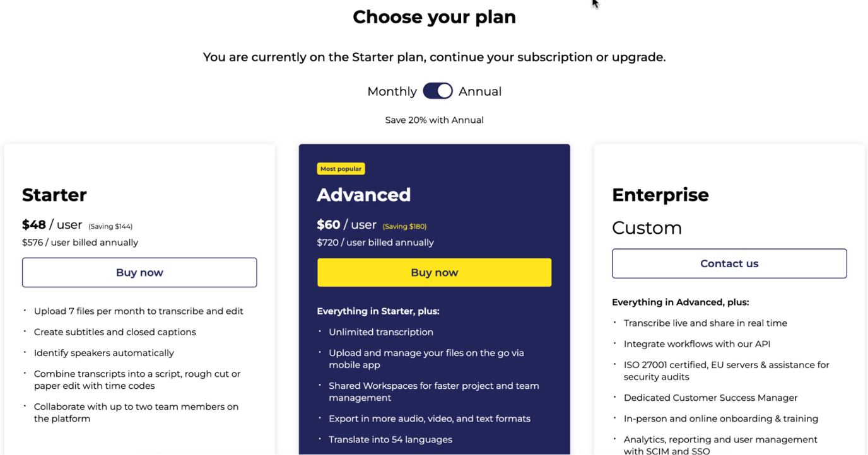Click the Monthly label next to the switch
The image size is (868, 455).
(x=391, y=91)
